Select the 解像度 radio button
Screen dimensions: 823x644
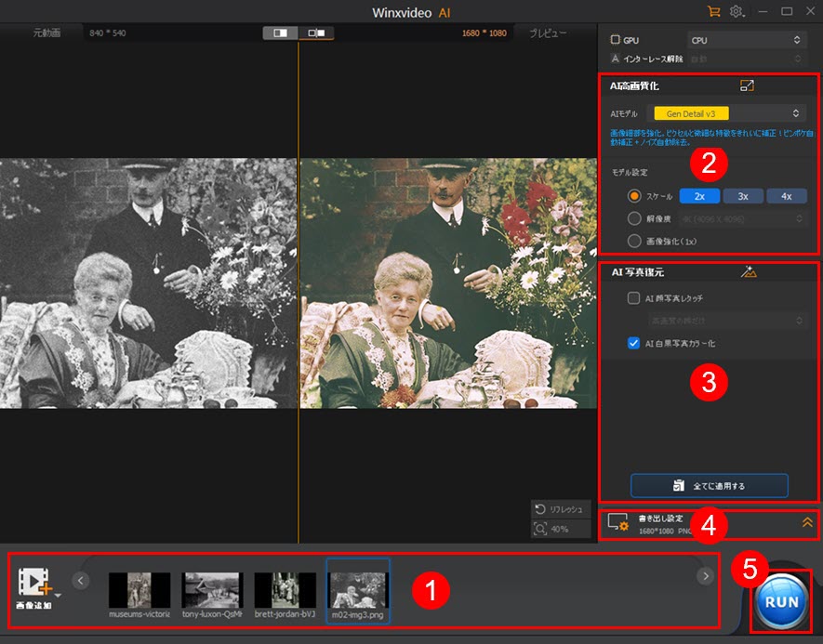pos(634,218)
